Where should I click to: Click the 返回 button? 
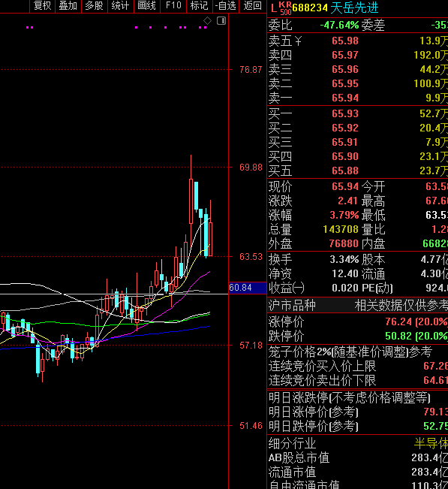pyautogui.click(x=252, y=5)
